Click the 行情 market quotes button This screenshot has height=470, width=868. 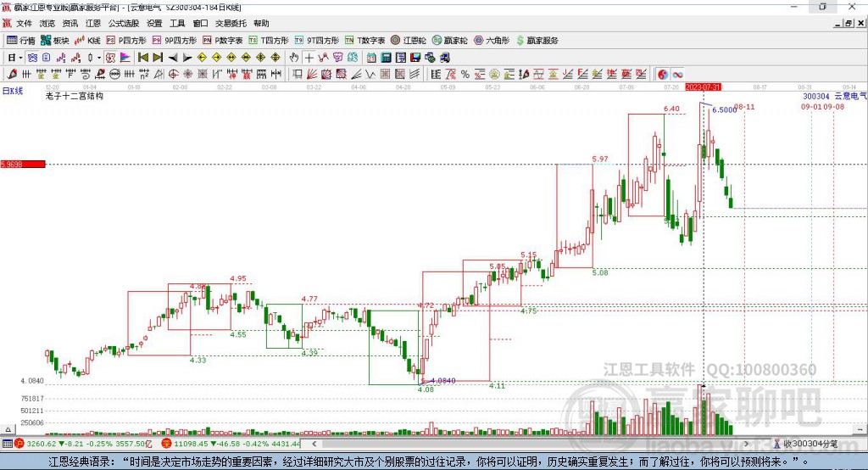coord(21,41)
